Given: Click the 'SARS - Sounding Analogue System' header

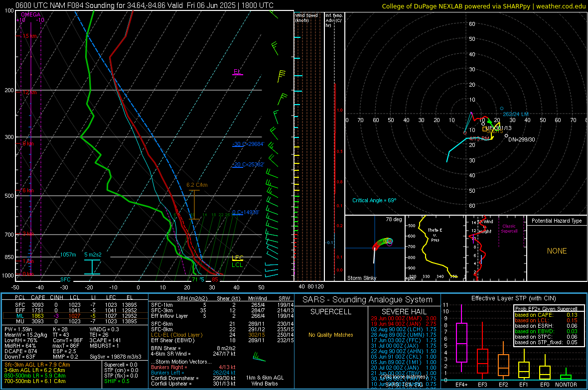Looking at the screenshot, I should 368,300.
